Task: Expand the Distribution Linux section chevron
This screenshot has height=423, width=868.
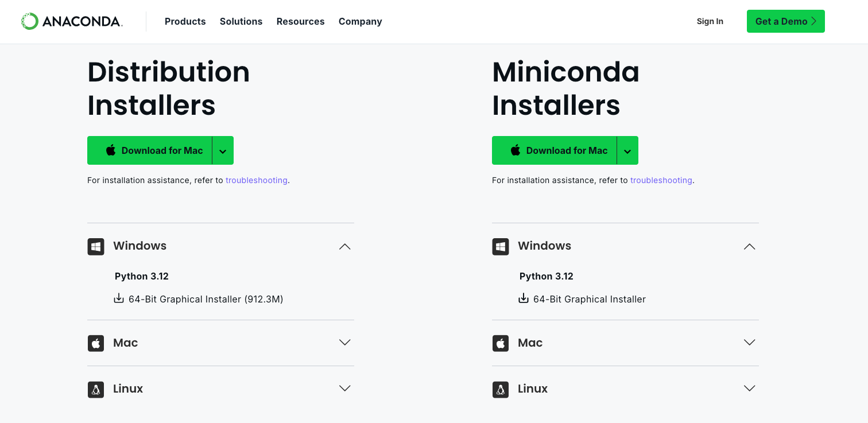Action: coord(344,388)
